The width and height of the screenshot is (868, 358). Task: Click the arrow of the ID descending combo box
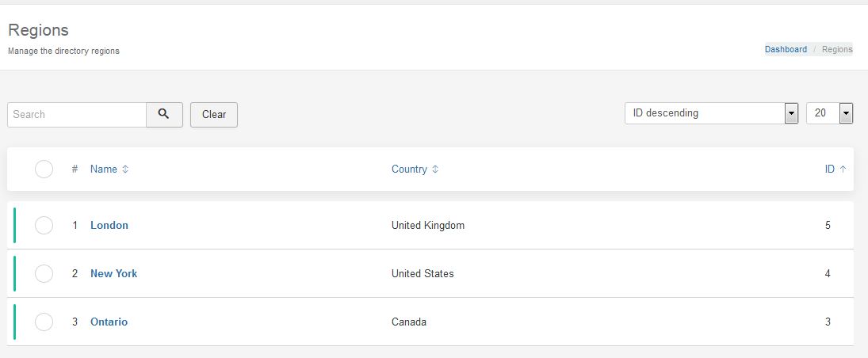click(x=792, y=113)
